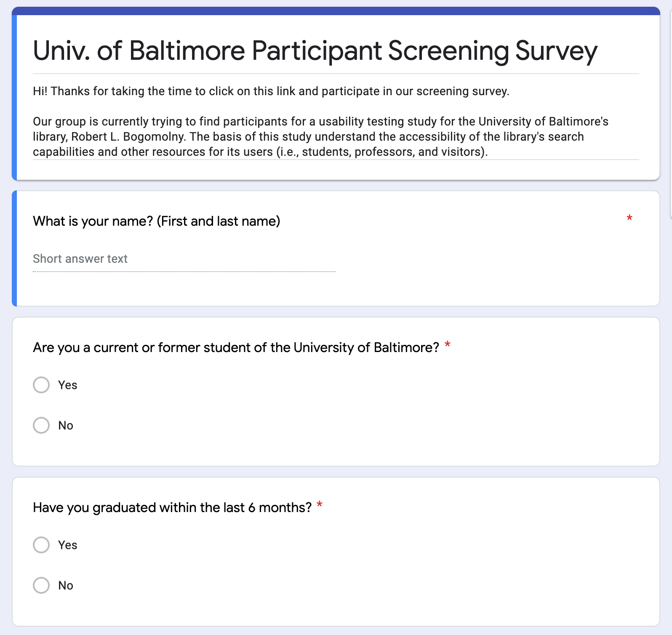Click the "What is your name?" question title
The height and width of the screenshot is (635, 672).
[x=157, y=221]
